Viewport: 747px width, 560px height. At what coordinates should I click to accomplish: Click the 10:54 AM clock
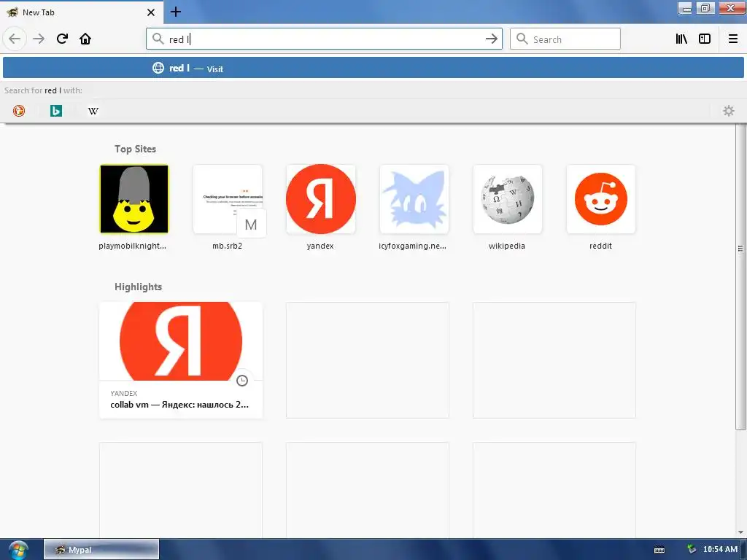[720, 549]
